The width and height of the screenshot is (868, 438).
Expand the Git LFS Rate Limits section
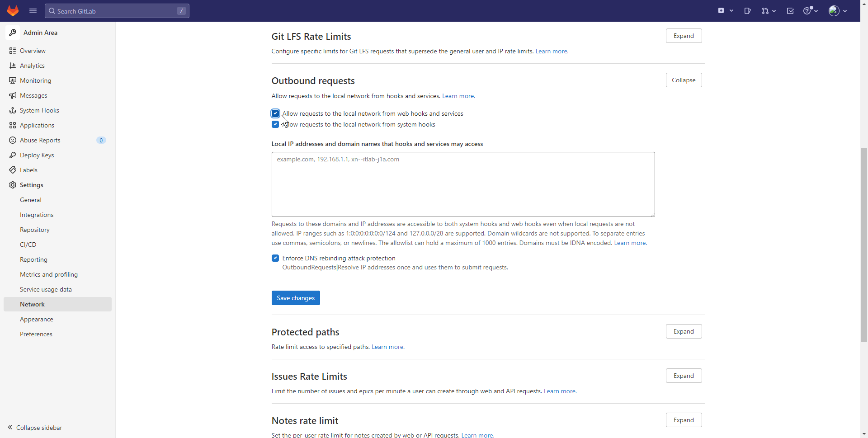click(x=683, y=36)
